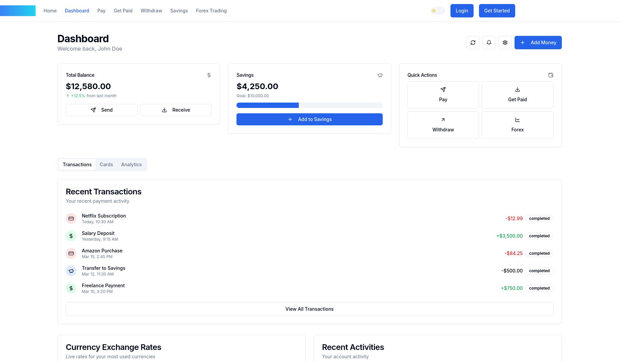Click the Login button
The height and width of the screenshot is (362, 644).
[x=462, y=11]
